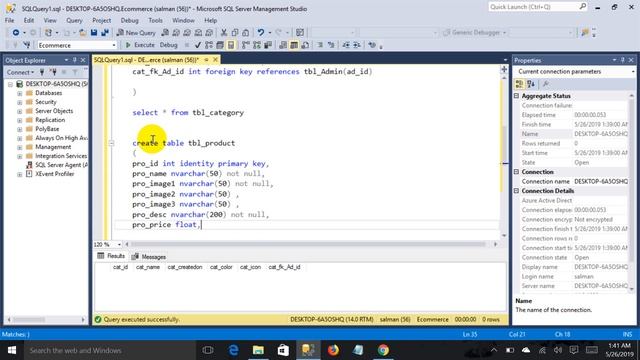Click the Quick Launch search field
The image size is (640, 360).
pos(537,7)
